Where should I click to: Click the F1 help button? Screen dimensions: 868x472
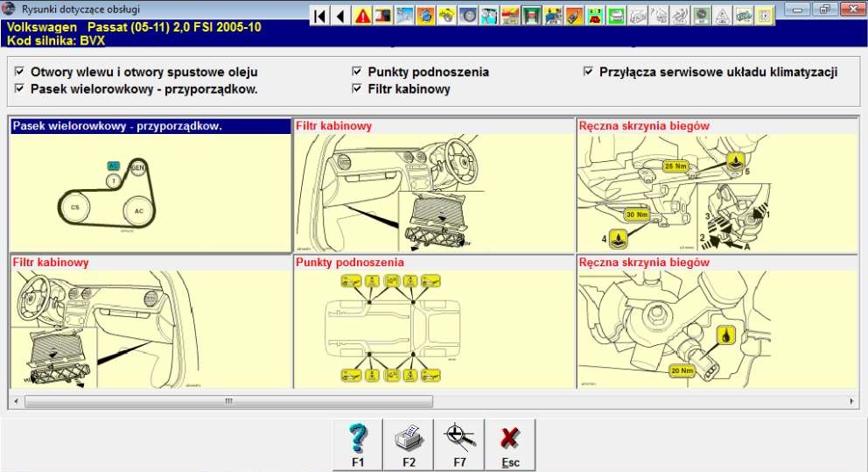(358, 445)
